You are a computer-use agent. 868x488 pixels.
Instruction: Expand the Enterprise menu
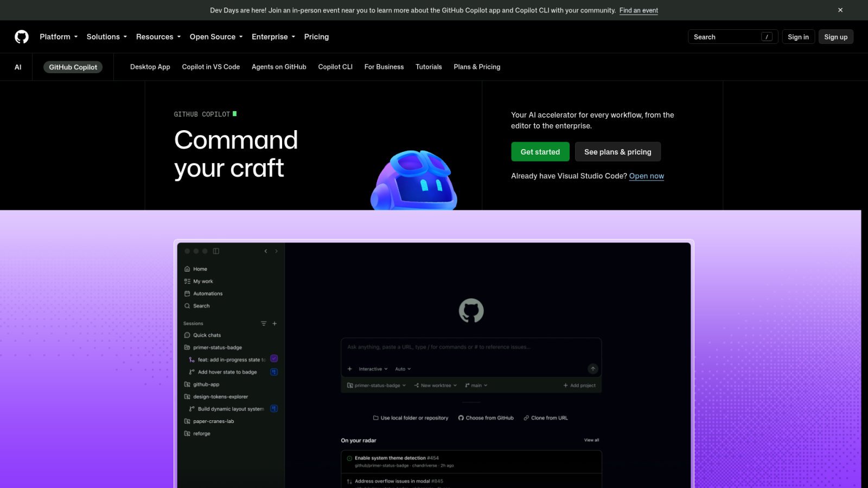pos(273,37)
